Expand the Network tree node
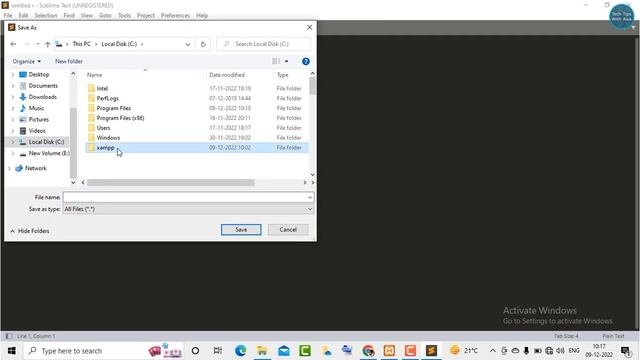The image size is (640, 360). tap(9, 168)
